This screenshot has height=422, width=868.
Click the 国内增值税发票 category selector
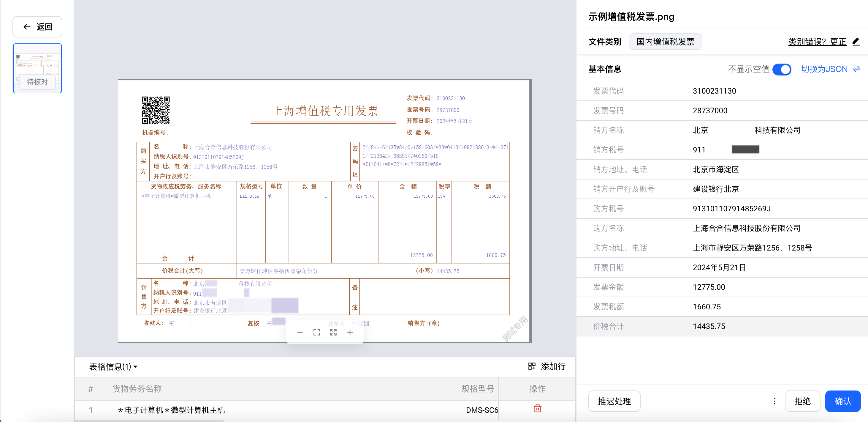point(665,42)
